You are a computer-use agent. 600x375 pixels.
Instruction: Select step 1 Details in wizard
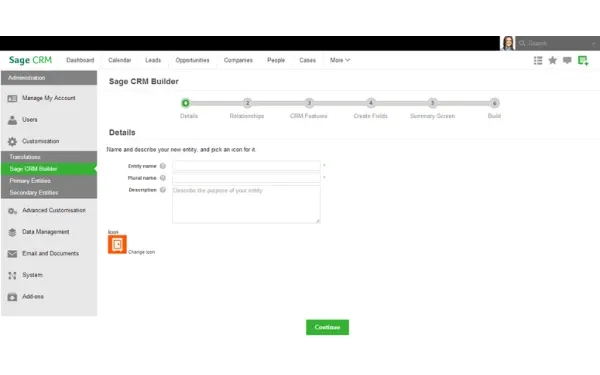186,103
